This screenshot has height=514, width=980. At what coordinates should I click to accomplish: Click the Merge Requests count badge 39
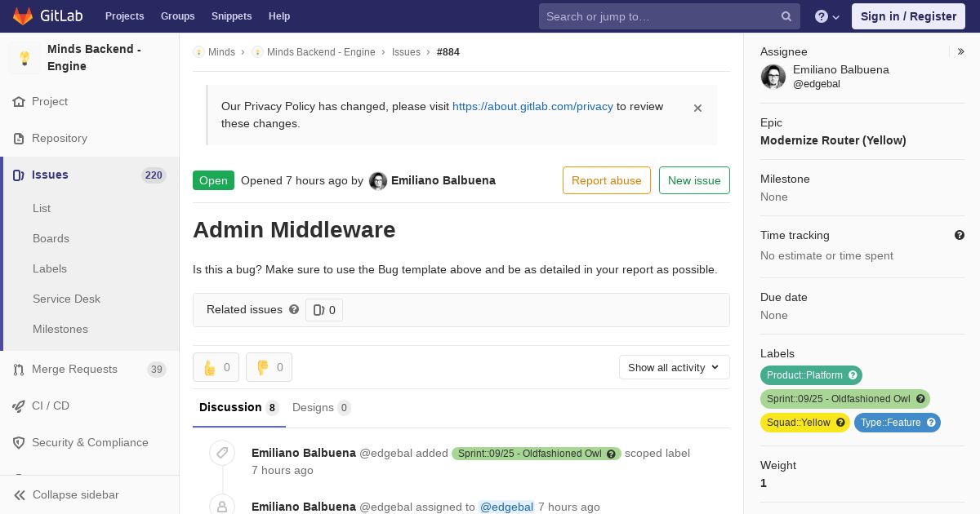(x=156, y=370)
